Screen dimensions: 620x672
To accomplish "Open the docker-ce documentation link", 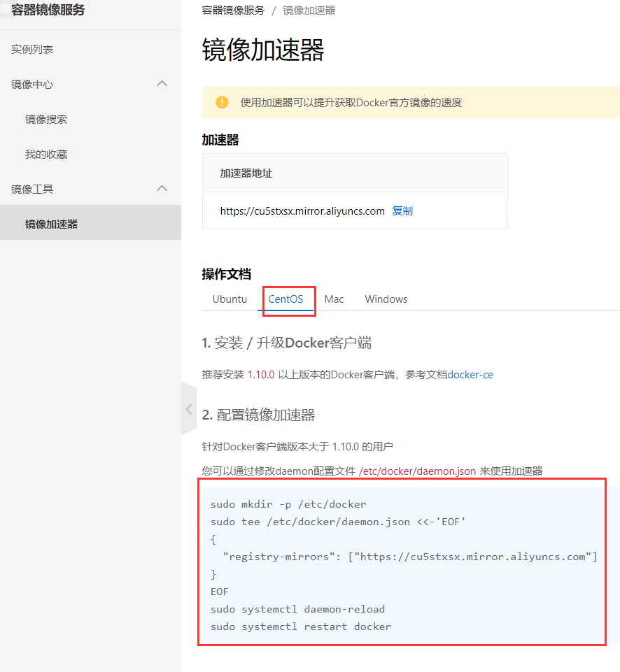I will tap(470, 374).
